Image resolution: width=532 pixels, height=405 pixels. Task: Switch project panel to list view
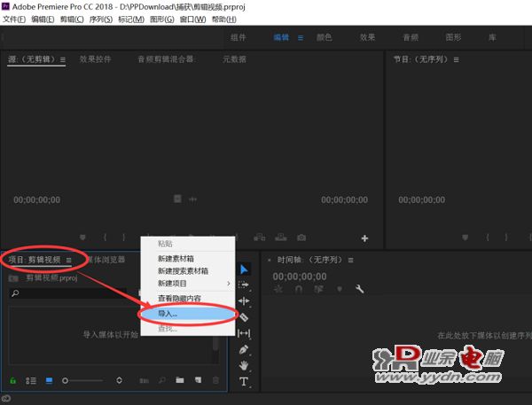pyautogui.click(x=31, y=380)
